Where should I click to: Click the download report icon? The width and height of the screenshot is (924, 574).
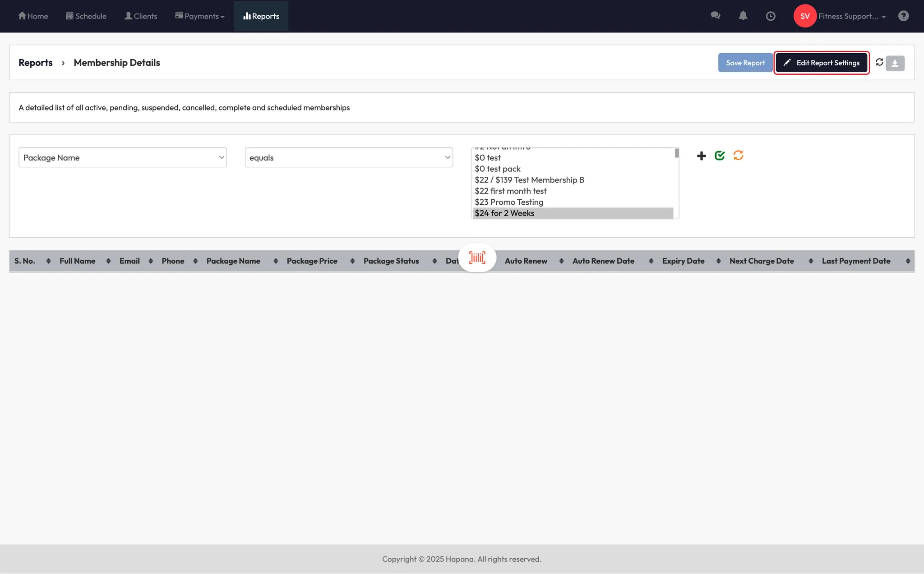coord(895,63)
